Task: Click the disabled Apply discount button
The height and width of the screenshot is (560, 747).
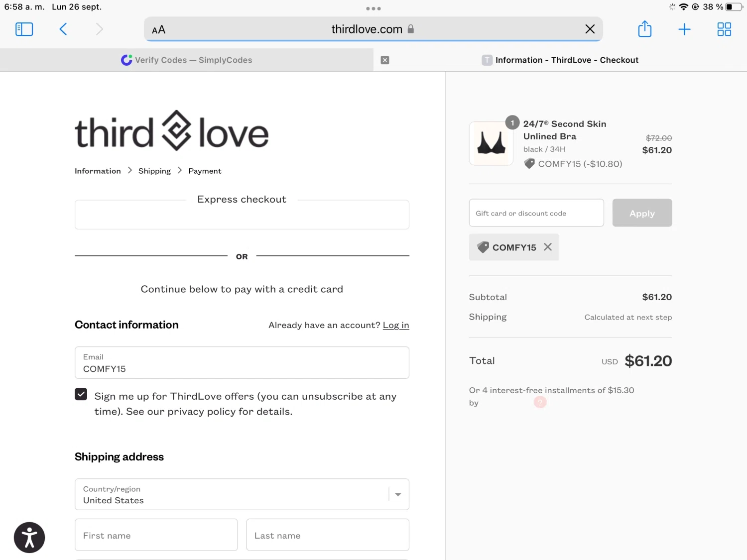Action: tap(642, 213)
